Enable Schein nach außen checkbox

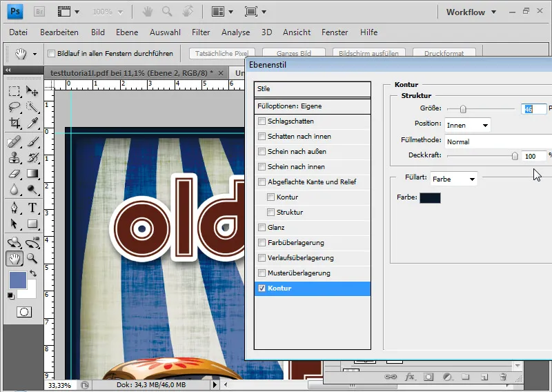[x=262, y=151]
